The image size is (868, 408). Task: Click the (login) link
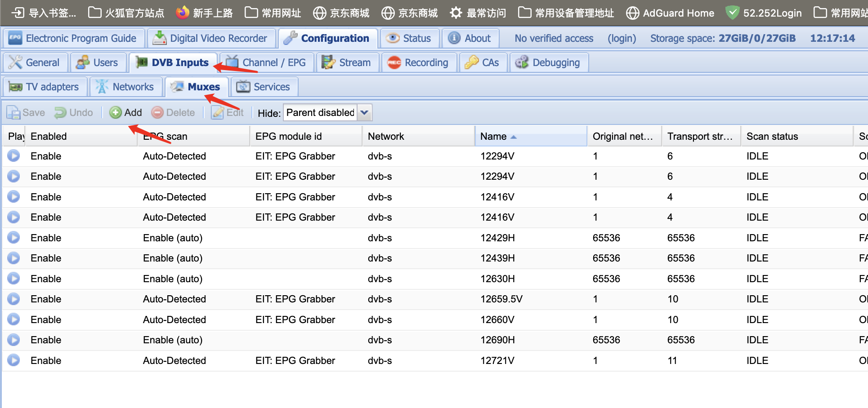[622, 39]
